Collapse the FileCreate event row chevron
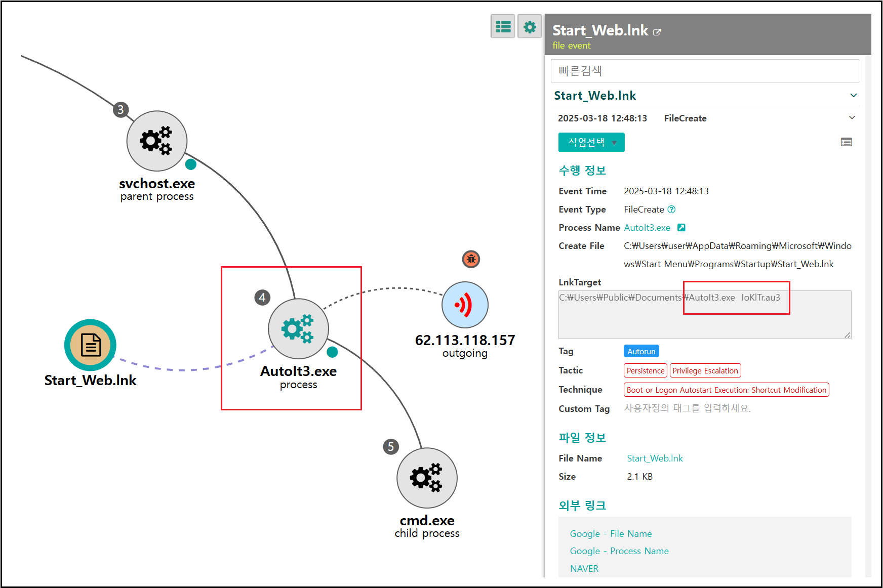 point(852,117)
